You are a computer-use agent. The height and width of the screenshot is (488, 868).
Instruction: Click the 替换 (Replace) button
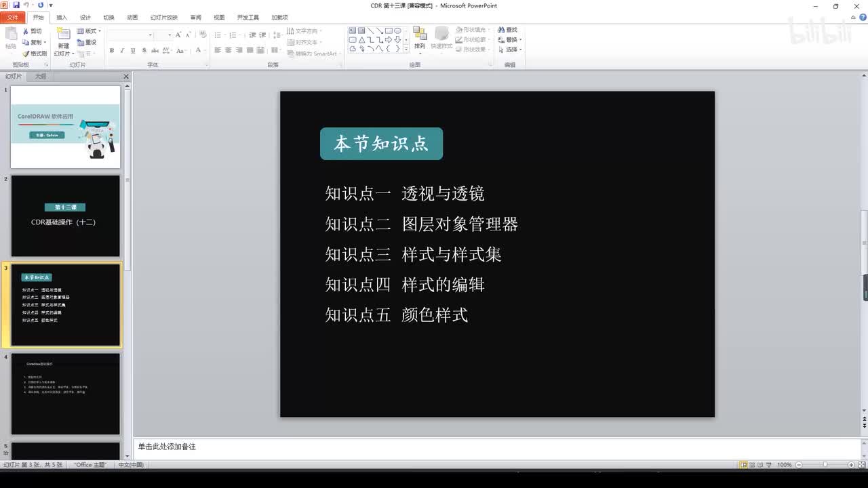pos(509,39)
